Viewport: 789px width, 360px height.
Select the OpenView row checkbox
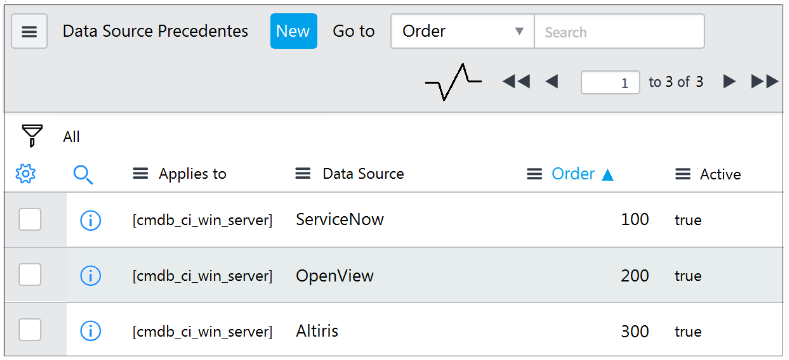click(30, 275)
